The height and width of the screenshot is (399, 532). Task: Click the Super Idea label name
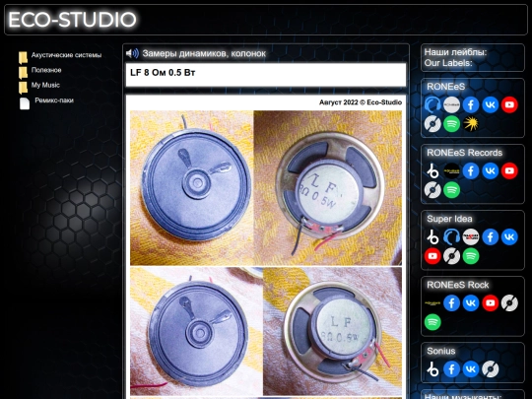point(449,219)
